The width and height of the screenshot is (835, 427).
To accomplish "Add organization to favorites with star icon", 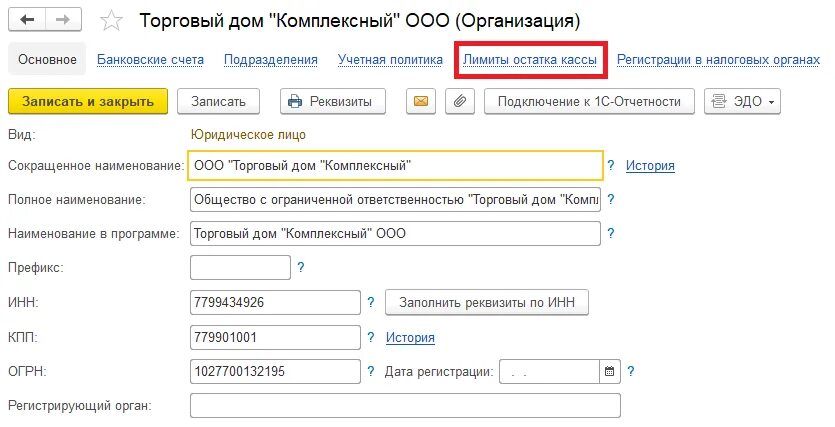I will tap(111, 21).
